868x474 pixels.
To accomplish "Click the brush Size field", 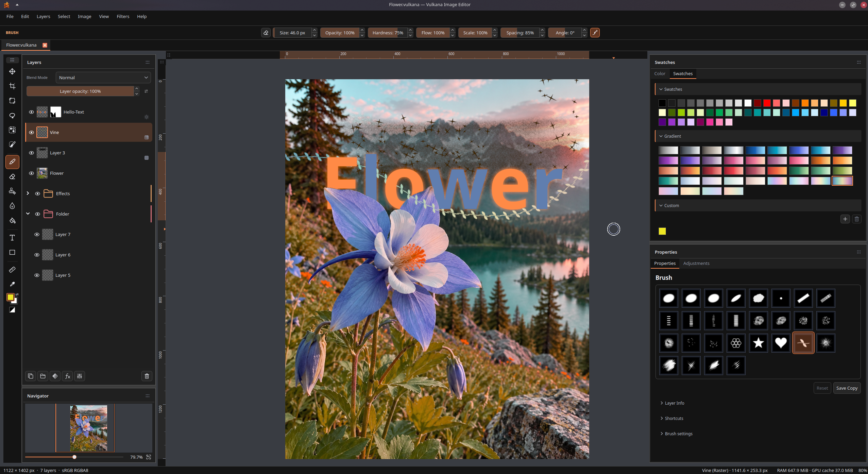I will (292, 33).
